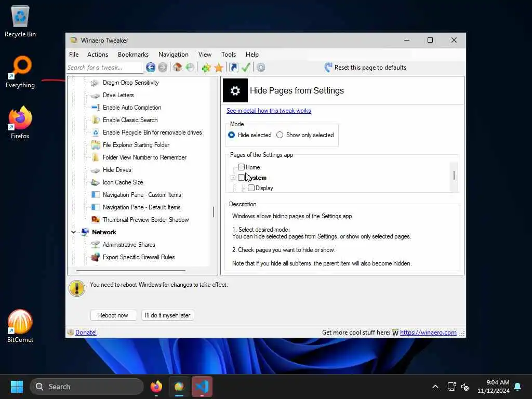Open Icon Cache Size tweak

coord(123,182)
